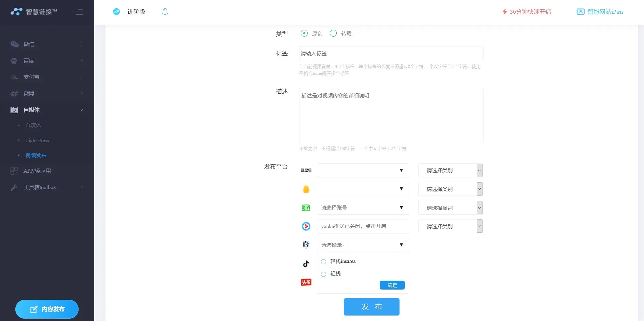Click the 请输入标签 tag input field
The width and height of the screenshot is (644, 321).
391,54
